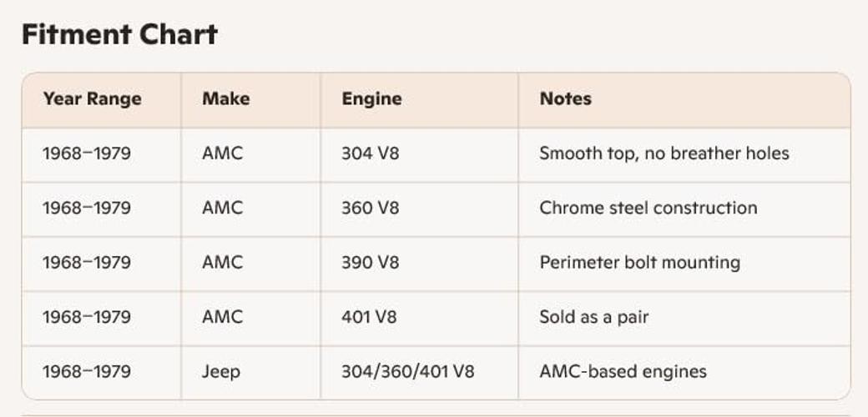The height and width of the screenshot is (417, 868).
Task: Select the Jeep make cell
Action: click(221, 372)
